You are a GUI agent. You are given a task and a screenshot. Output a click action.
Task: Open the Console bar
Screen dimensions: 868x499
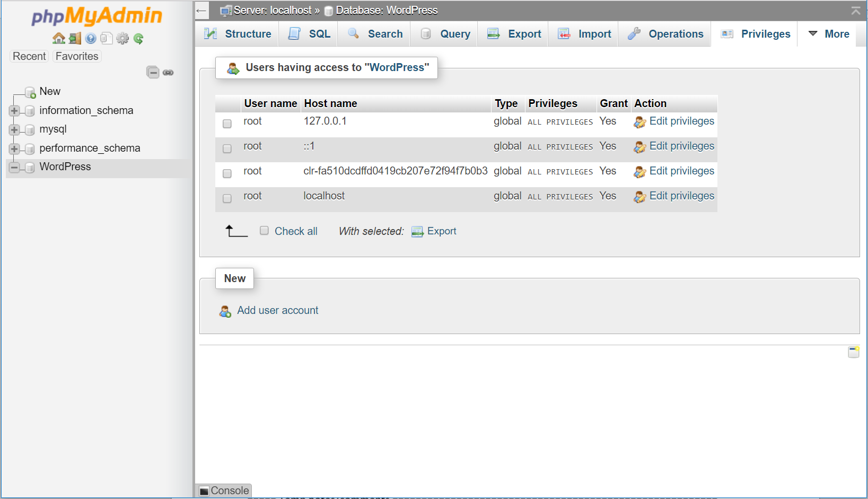coord(224,491)
